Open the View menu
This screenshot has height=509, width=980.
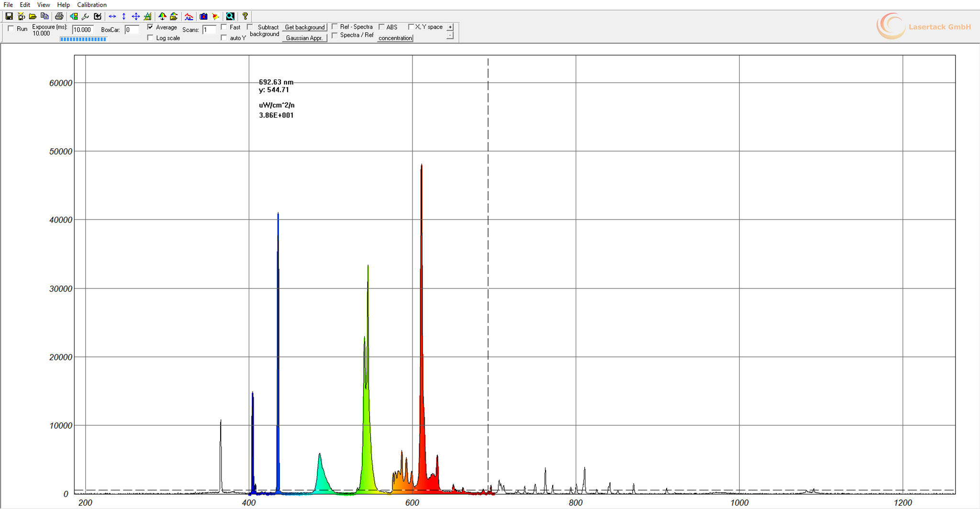(44, 5)
